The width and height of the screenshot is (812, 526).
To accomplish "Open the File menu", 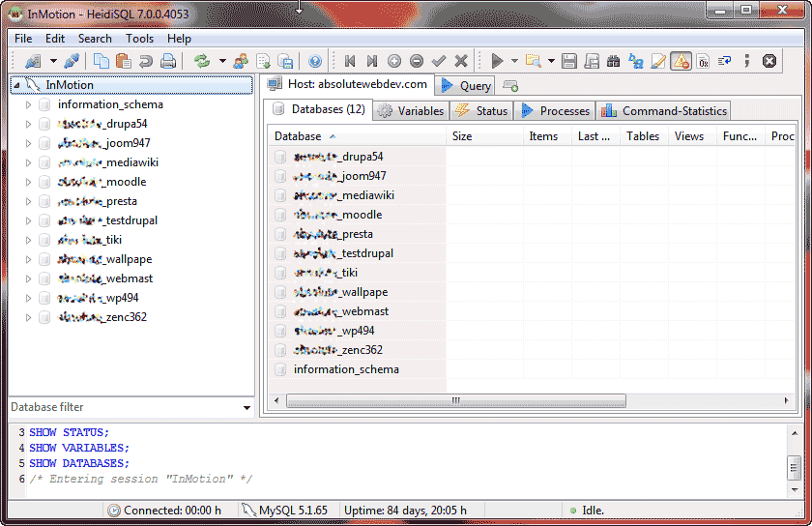I will coord(23,39).
